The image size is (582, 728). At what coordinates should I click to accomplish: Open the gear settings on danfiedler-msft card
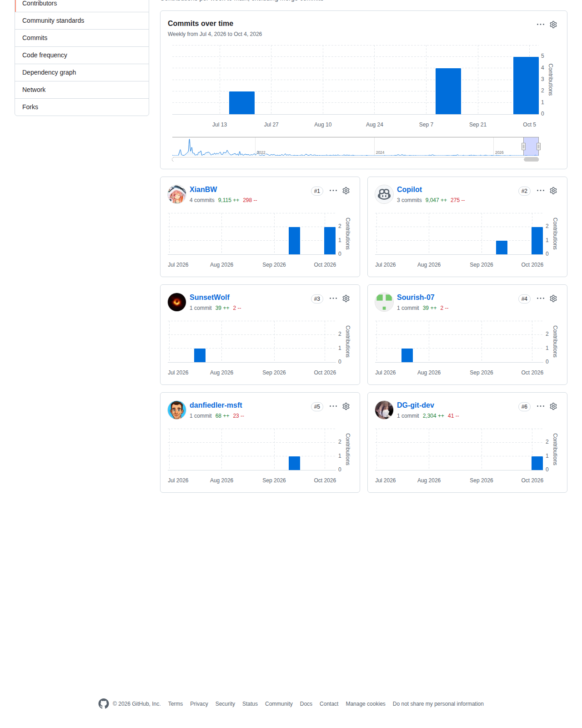click(x=346, y=406)
